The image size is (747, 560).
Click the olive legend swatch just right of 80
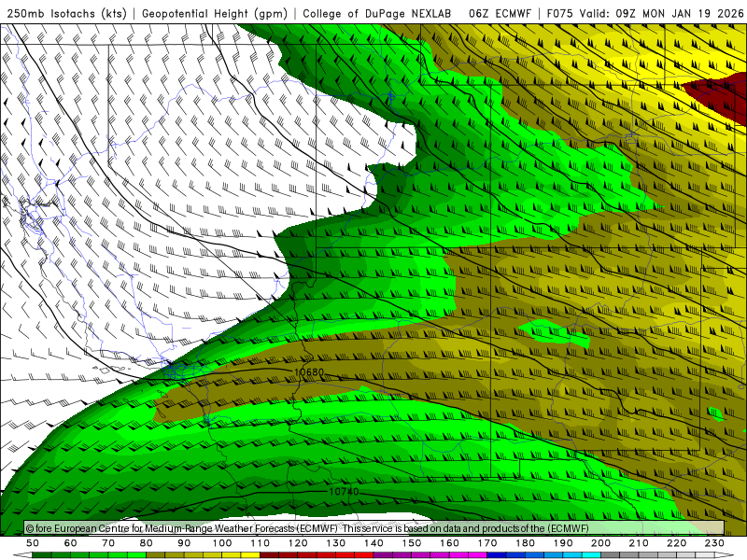(x=156, y=555)
